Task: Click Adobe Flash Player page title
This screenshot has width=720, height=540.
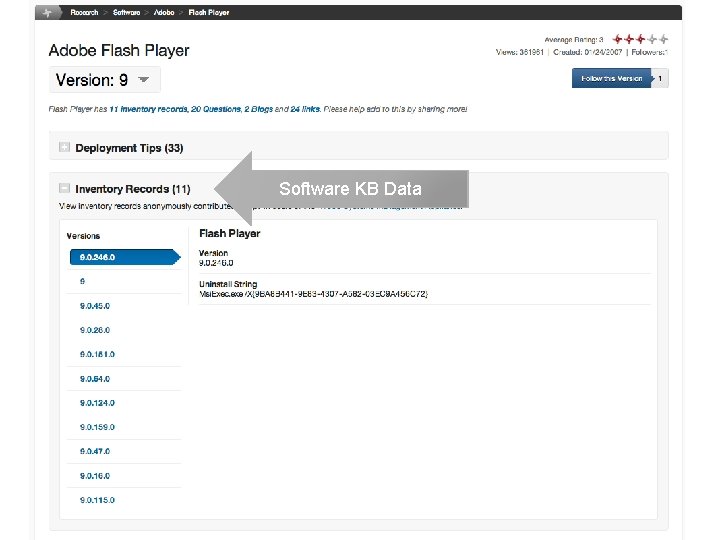Action: click(x=119, y=51)
